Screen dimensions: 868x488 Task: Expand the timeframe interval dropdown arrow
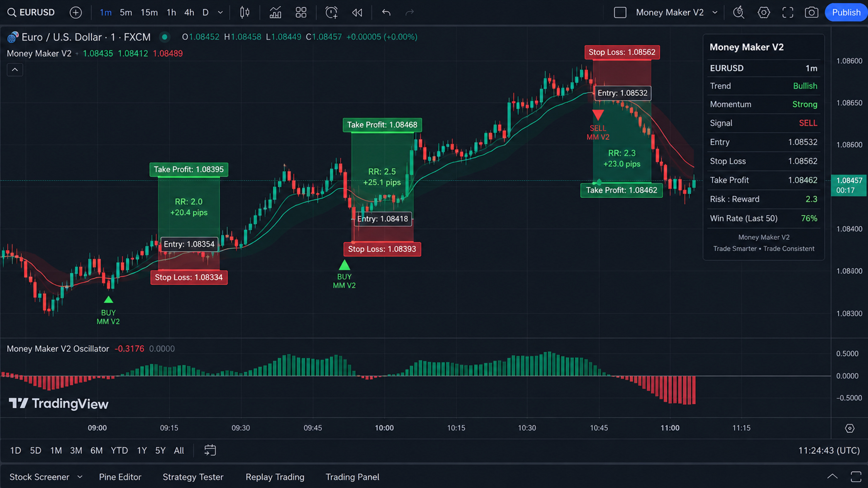(x=220, y=13)
